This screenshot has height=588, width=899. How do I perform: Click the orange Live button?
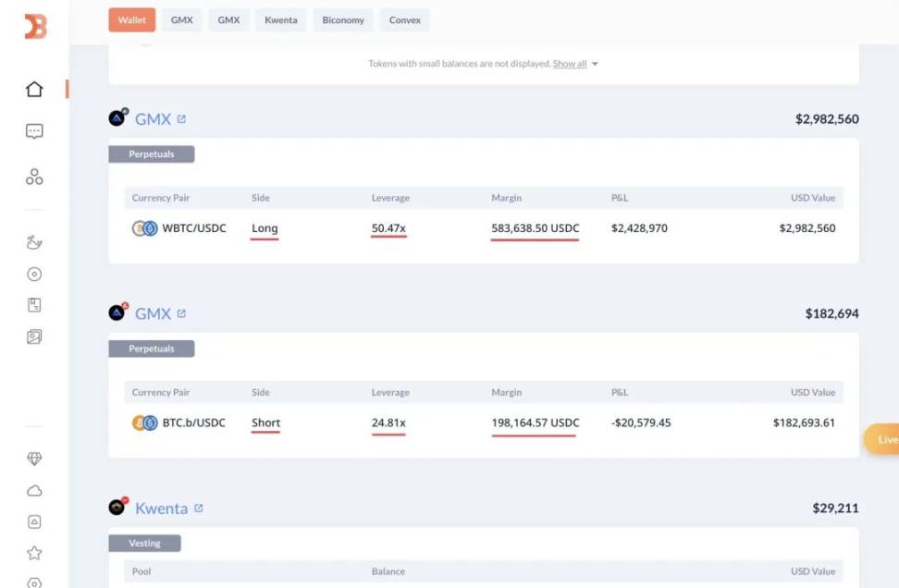tap(883, 439)
